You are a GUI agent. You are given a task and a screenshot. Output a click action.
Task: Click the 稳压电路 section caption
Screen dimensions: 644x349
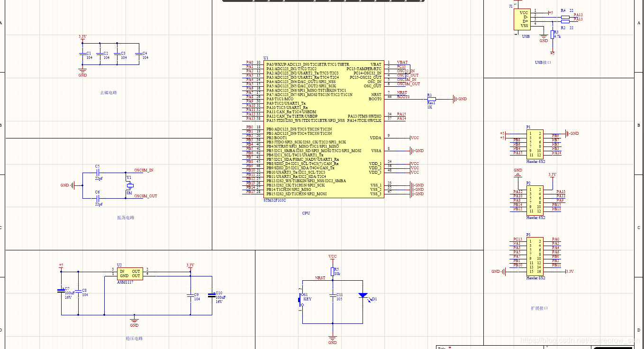[x=134, y=339]
